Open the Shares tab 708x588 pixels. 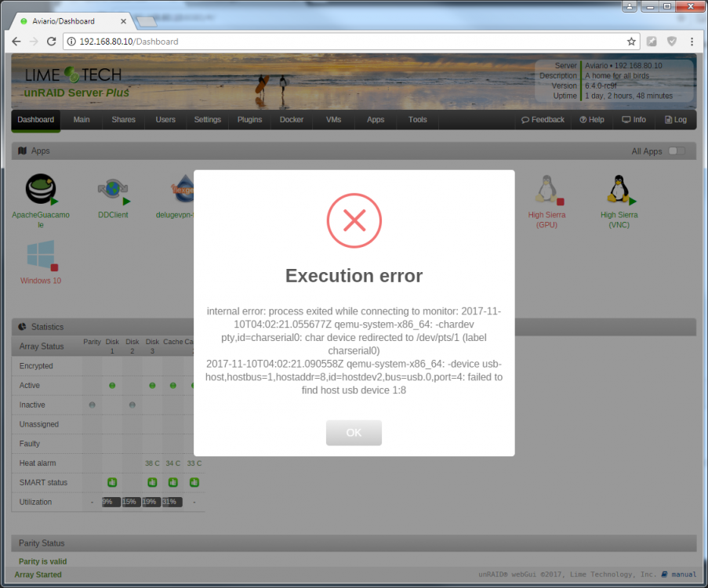[x=123, y=120]
